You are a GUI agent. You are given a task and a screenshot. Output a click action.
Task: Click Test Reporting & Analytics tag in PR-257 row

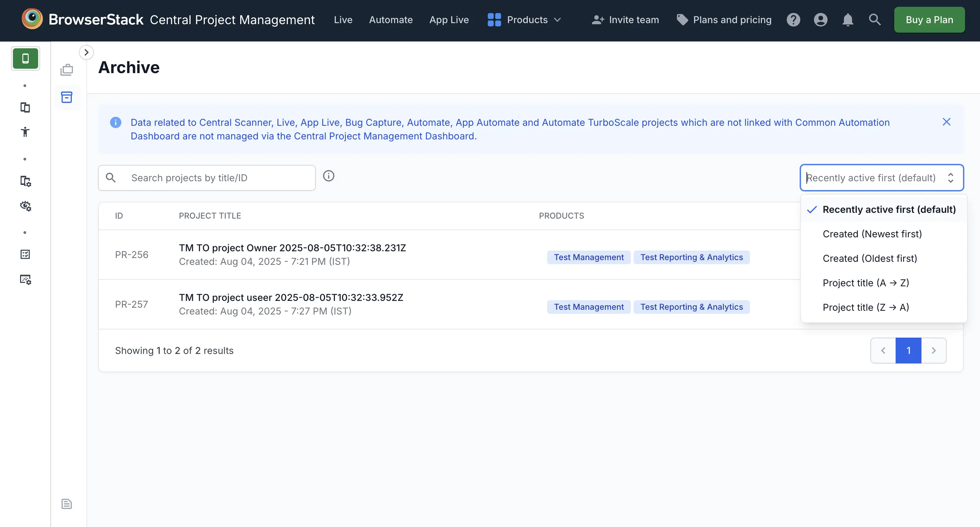pyautogui.click(x=691, y=307)
